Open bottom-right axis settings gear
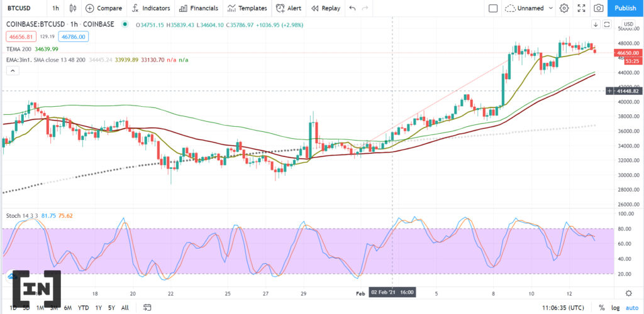 [x=628, y=293]
